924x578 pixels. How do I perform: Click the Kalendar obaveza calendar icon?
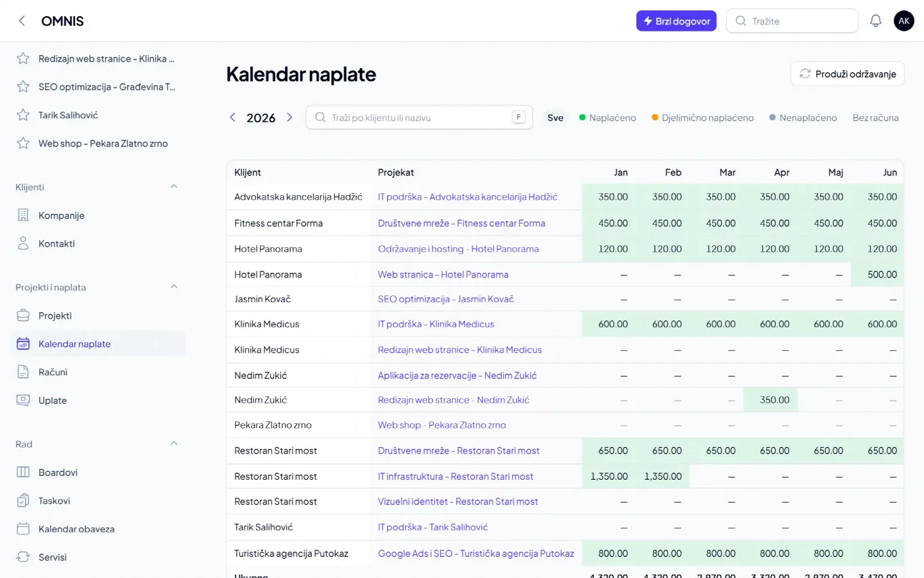tap(23, 529)
